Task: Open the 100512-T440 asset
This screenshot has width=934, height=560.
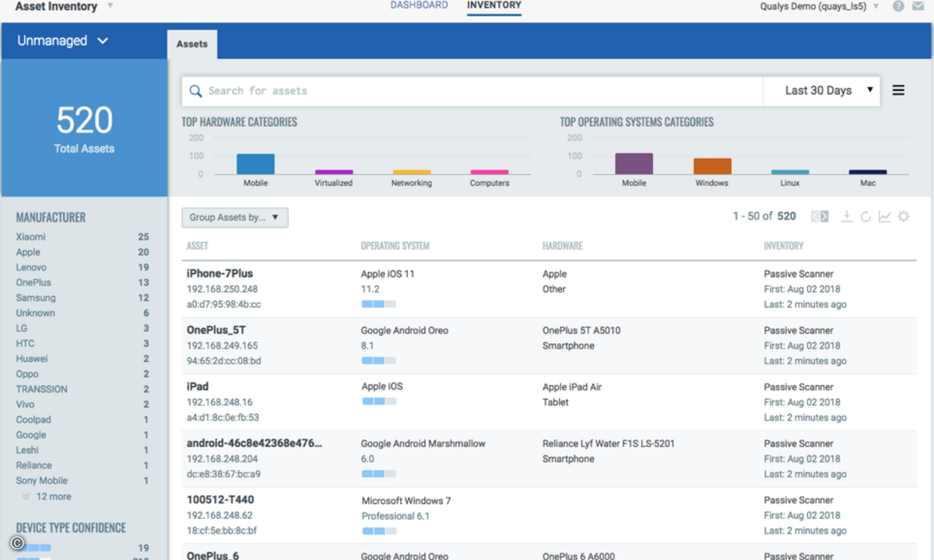Action: pos(220,500)
